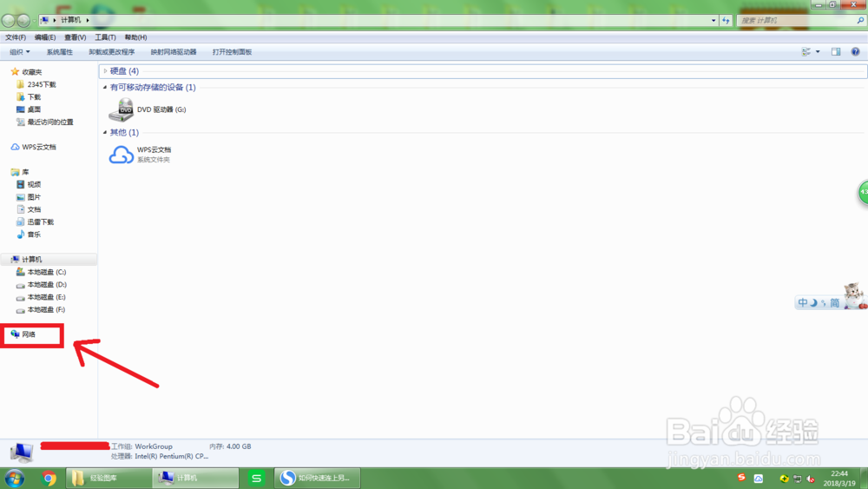Image resolution: width=868 pixels, height=489 pixels.
Task: Click the Back navigation arrow button
Action: [9, 21]
